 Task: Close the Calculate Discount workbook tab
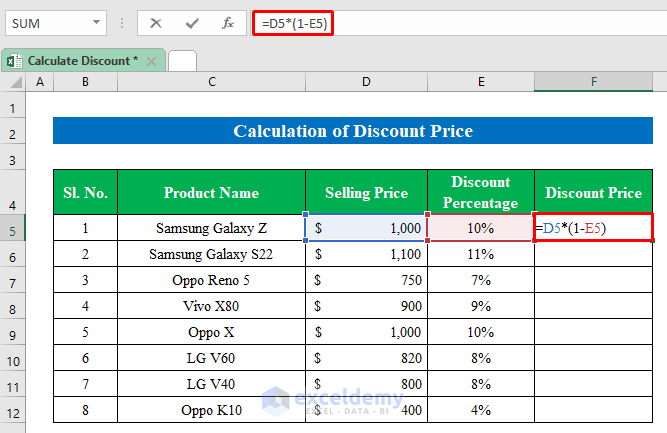(152, 61)
